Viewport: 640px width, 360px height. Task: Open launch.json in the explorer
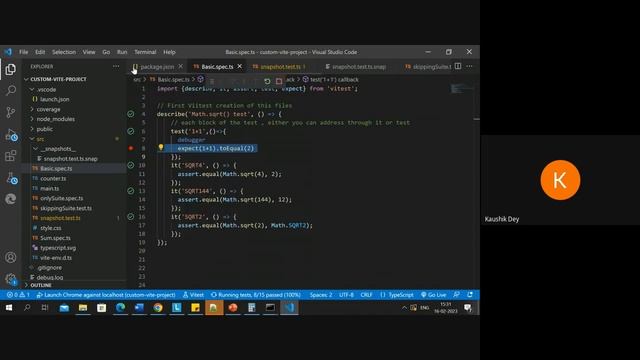coord(55,99)
